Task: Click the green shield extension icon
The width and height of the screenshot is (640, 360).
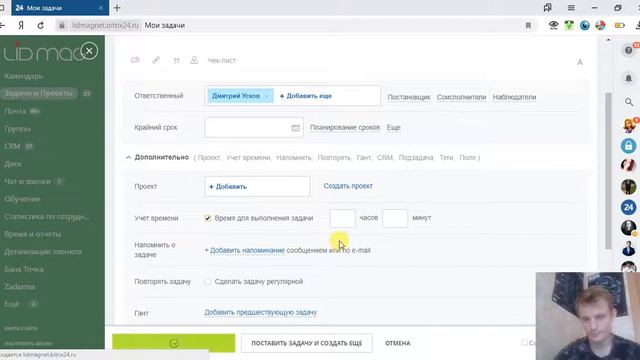Action: pos(569,25)
